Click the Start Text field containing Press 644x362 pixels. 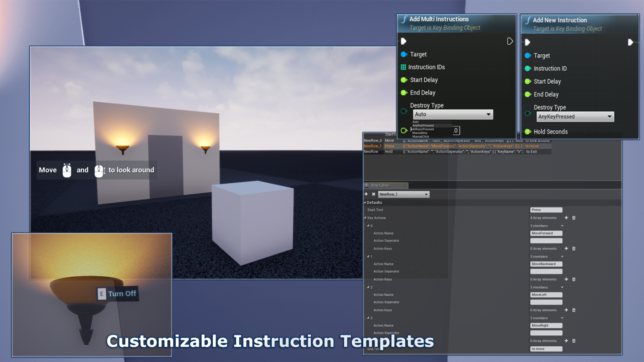(546, 210)
